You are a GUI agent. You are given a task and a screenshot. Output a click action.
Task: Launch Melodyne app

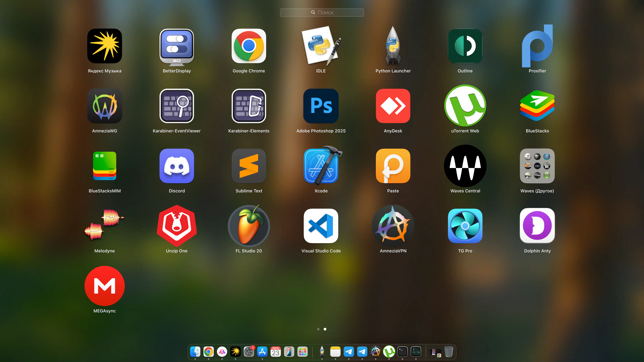(x=104, y=225)
